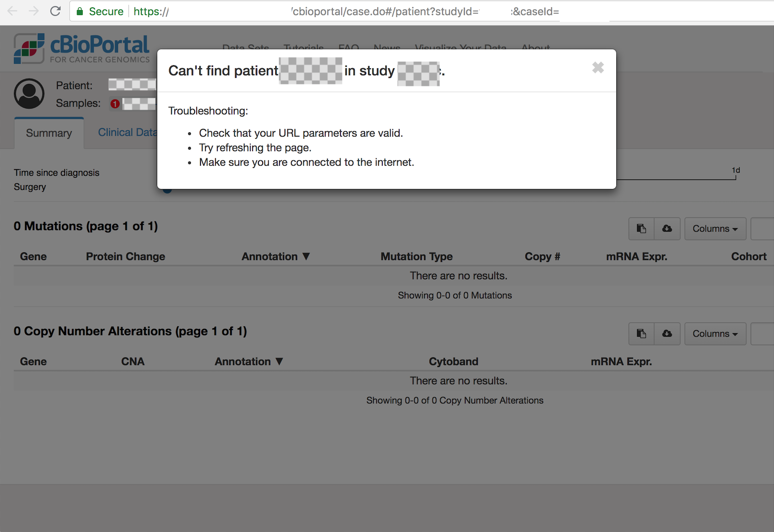
Task: Switch to the Clinical Data tab
Action: point(127,132)
